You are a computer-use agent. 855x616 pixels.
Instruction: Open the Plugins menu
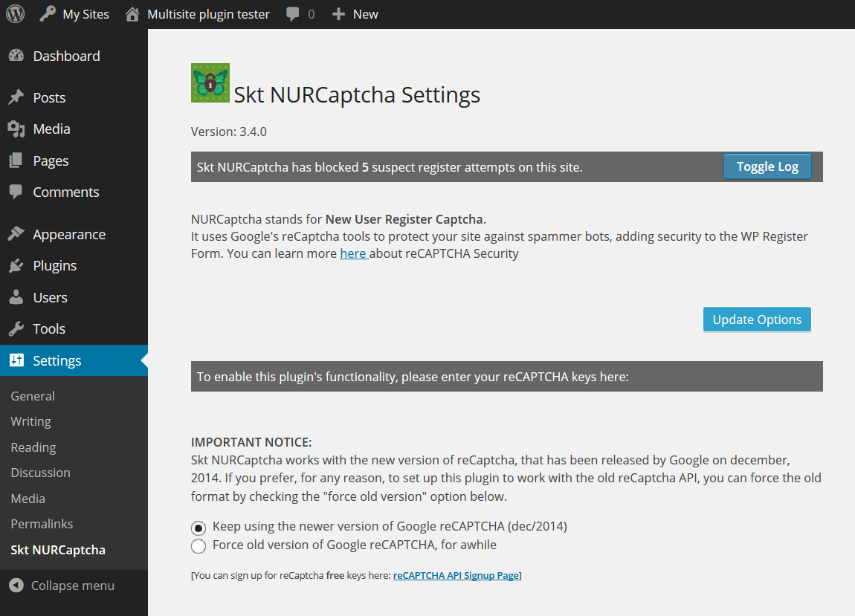tap(54, 266)
